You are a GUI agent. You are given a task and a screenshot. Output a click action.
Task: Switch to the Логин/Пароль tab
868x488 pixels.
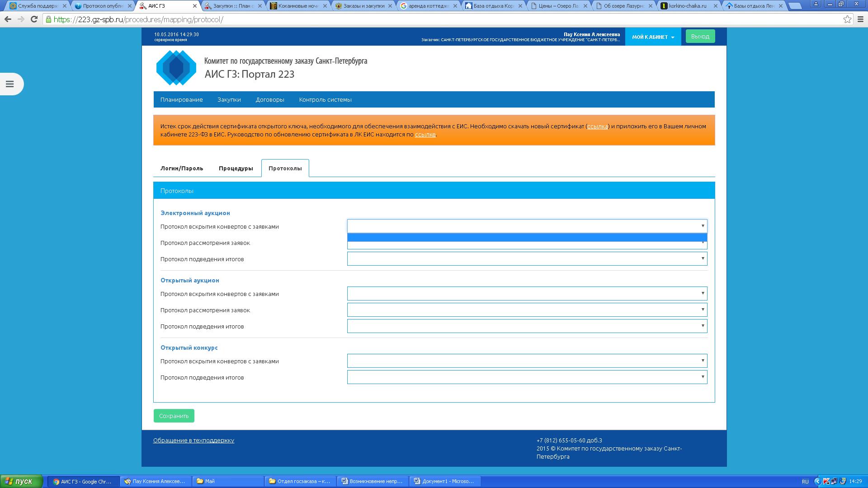tap(182, 169)
